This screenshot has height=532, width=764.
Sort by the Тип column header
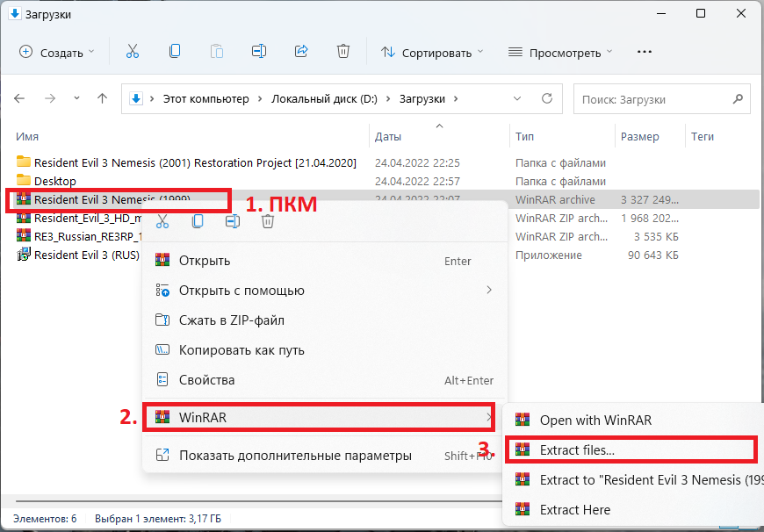[525, 137]
